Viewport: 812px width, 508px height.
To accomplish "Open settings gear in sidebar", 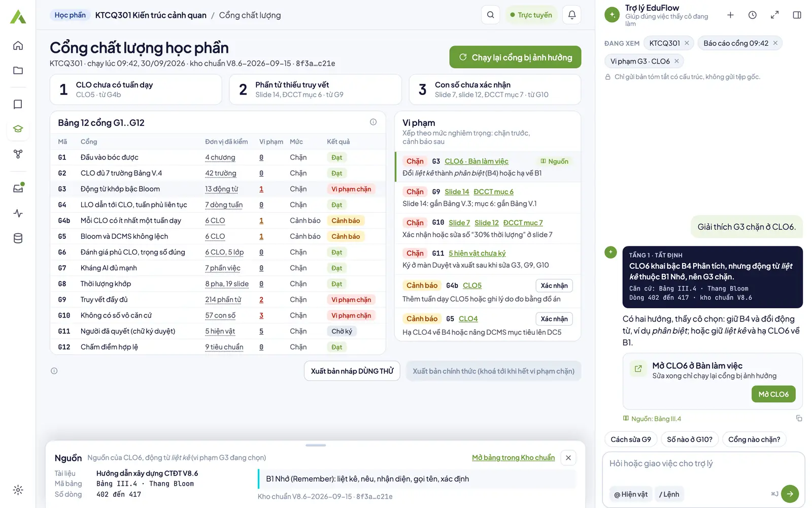I will point(18,490).
